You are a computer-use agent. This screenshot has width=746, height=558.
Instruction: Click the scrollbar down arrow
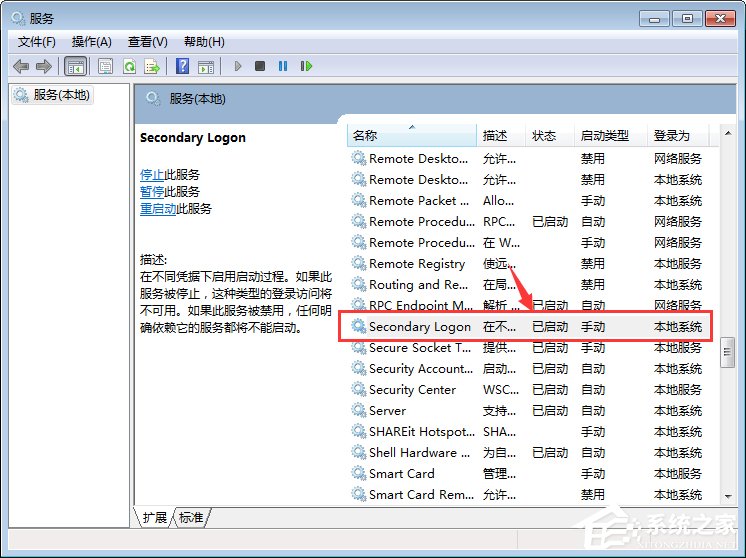(x=728, y=496)
